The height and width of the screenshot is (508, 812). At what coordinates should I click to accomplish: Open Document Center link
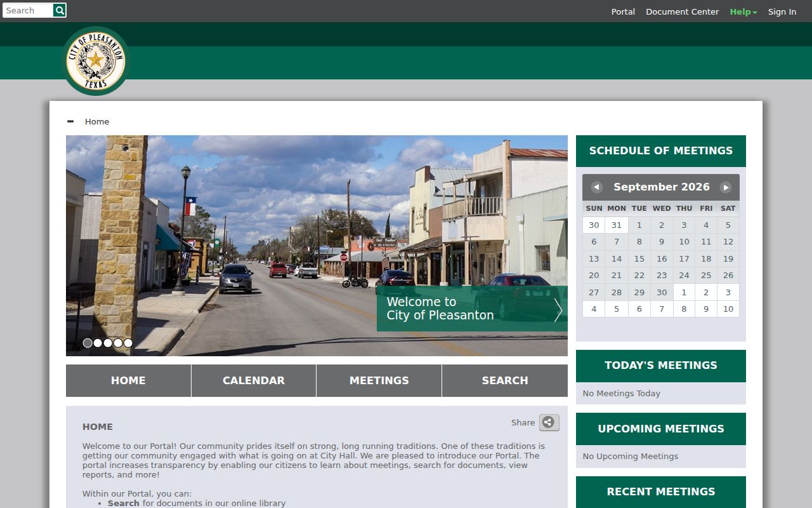point(683,11)
